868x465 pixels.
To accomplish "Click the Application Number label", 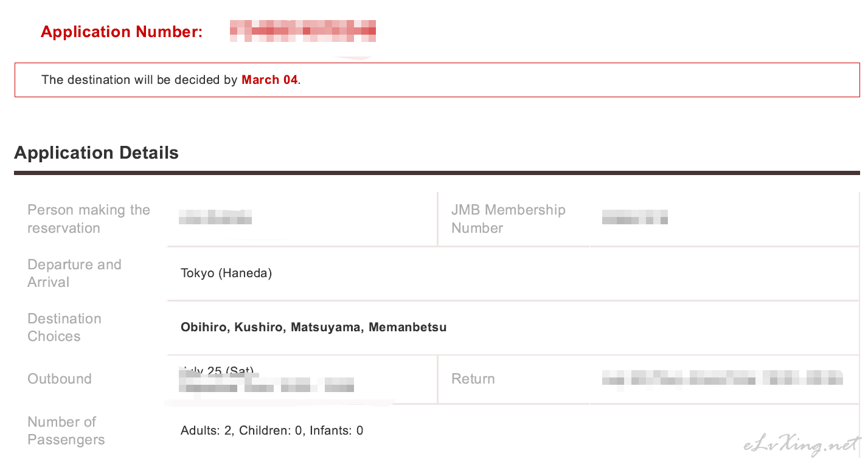I will (x=122, y=32).
